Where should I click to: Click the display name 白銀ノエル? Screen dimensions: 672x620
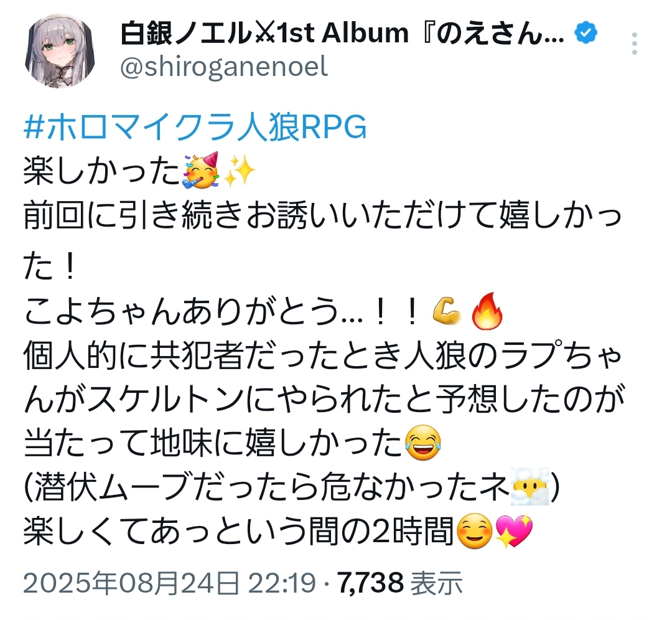point(185,34)
